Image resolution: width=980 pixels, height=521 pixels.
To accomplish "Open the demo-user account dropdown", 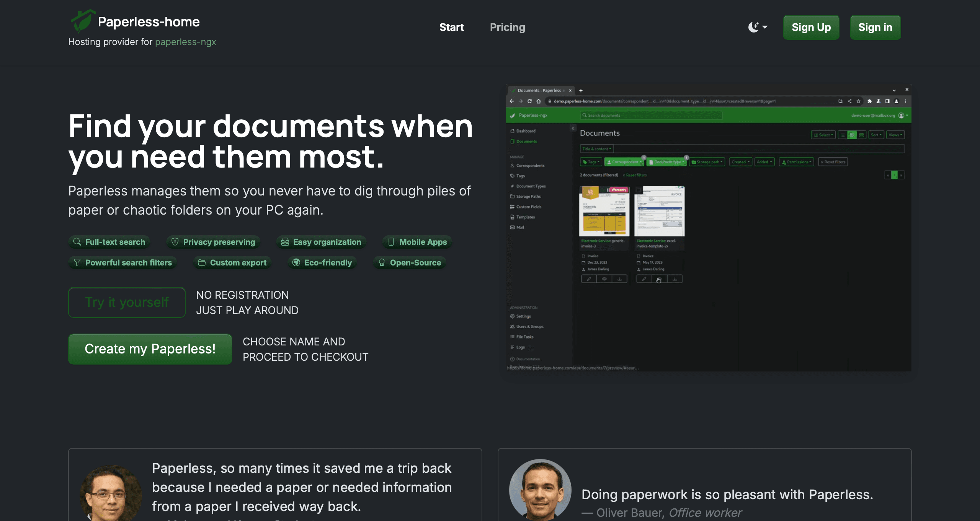I will [879, 115].
